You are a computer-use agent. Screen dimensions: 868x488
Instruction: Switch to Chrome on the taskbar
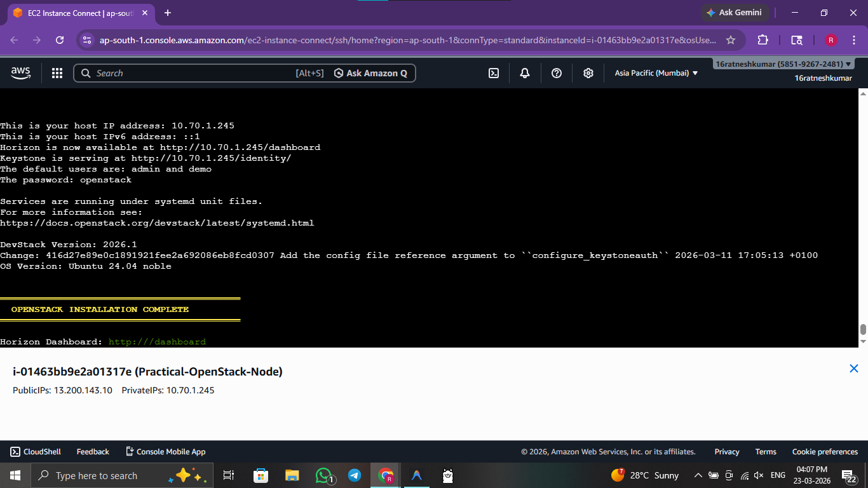coord(386,475)
